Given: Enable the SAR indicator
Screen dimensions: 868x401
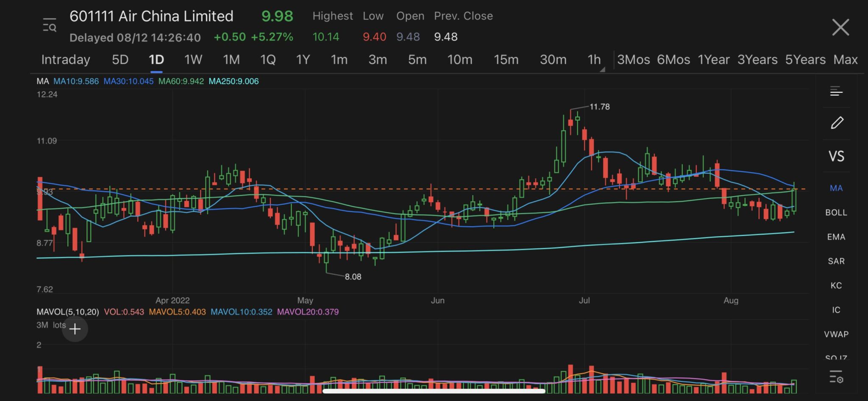Looking at the screenshot, I should 836,261.
